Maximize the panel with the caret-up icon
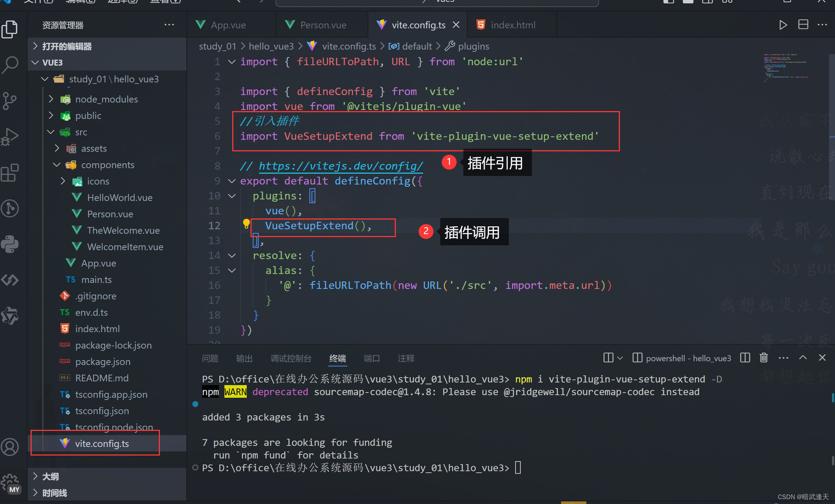 (x=803, y=358)
